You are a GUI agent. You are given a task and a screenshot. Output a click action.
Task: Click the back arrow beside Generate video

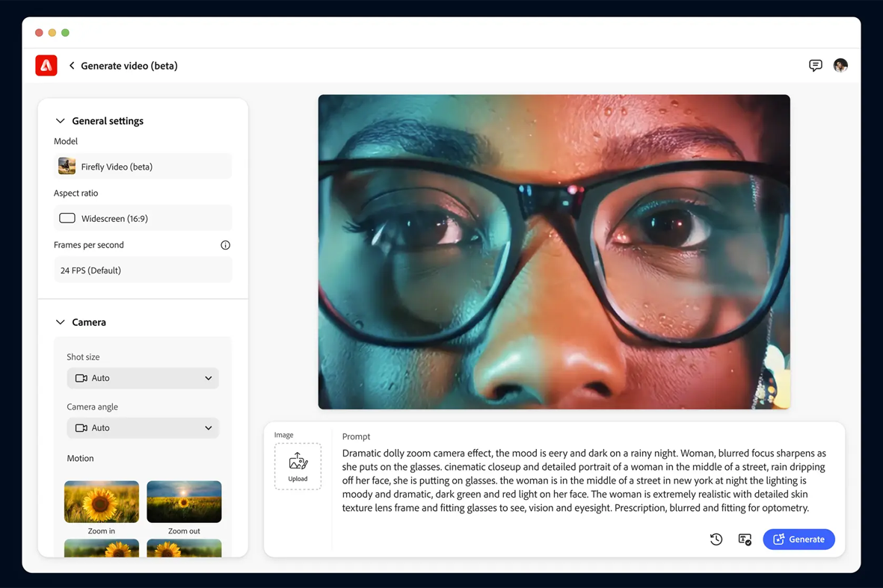point(71,65)
